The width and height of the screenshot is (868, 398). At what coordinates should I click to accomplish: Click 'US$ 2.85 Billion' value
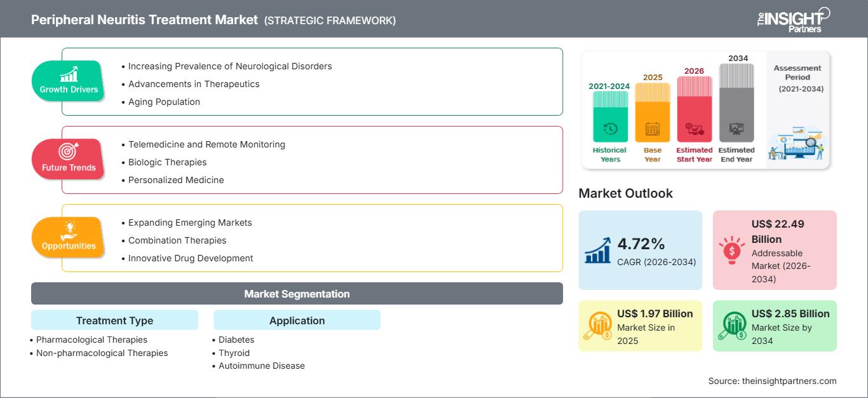tap(790, 313)
